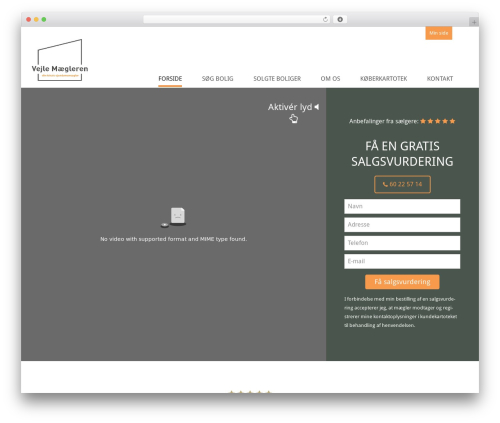Image resolution: width=500 pixels, height=423 pixels.
Task: Click 'No video with supported format' message
Action: pyautogui.click(x=174, y=239)
